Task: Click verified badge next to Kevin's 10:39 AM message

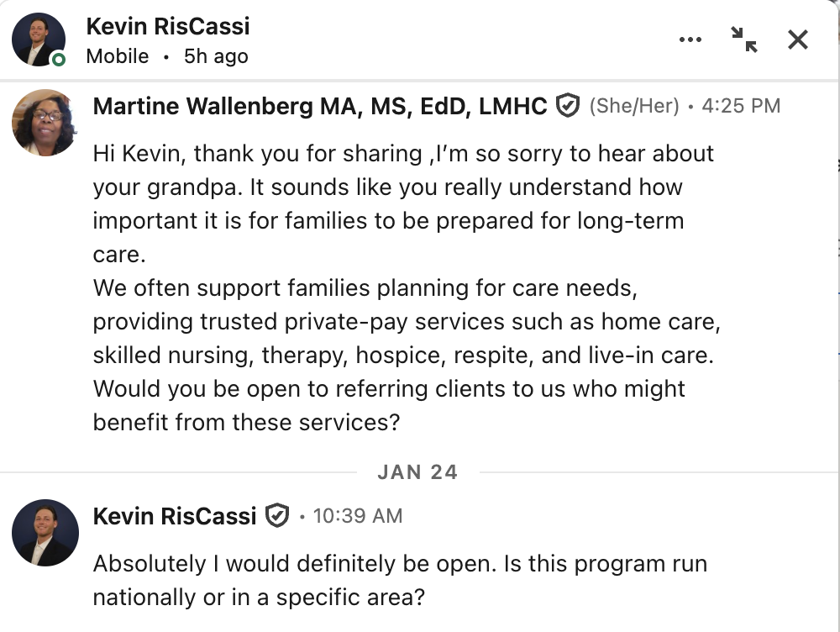Action: coord(277,515)
